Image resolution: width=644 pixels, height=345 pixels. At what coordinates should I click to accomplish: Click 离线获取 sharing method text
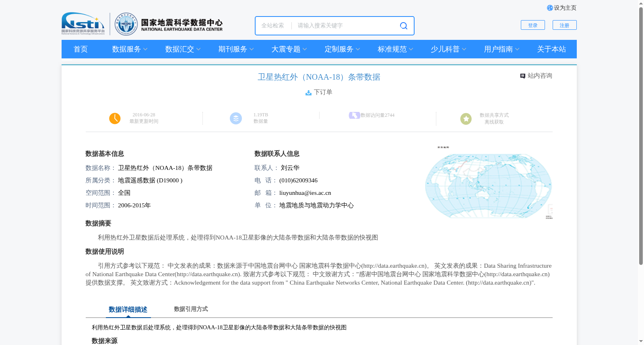click(494, 122)
